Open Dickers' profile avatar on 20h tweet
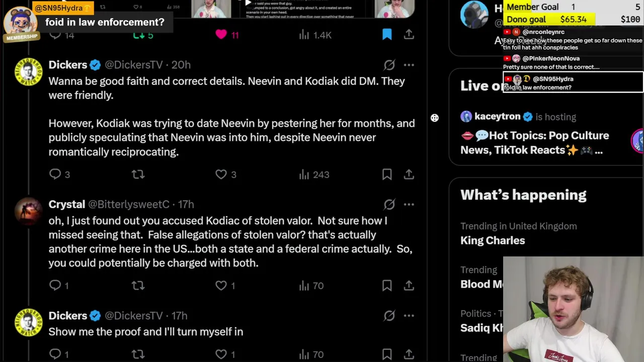 [29, 72]
